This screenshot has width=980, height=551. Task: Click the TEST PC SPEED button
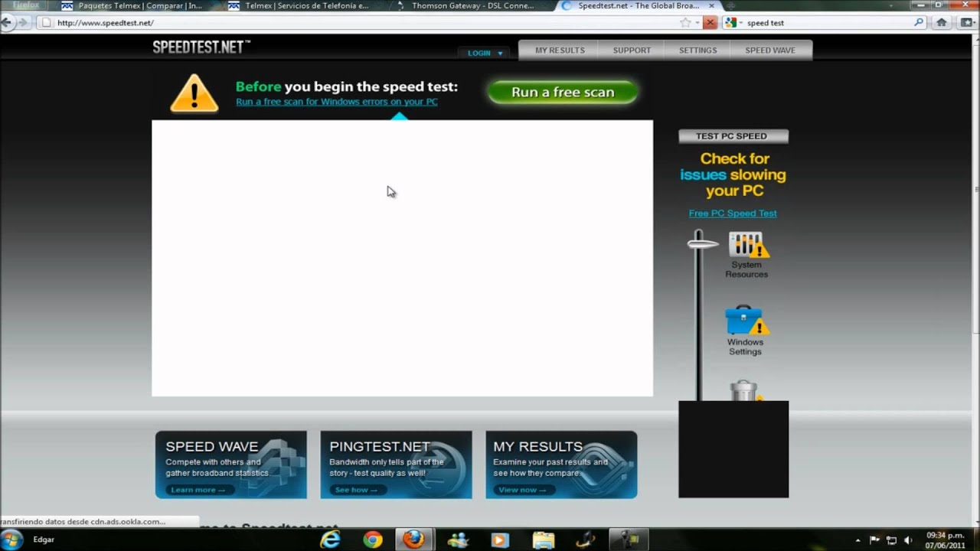pos(733,136)
